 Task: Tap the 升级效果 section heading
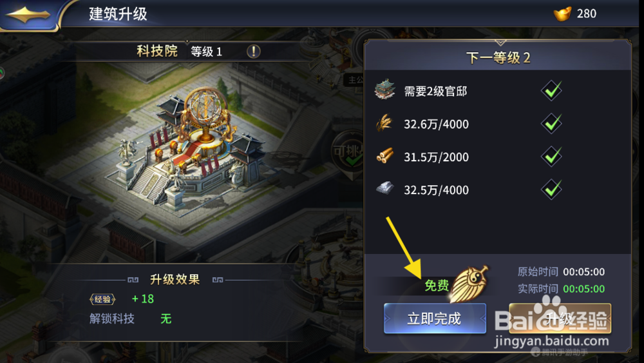(x=175, y=280)
